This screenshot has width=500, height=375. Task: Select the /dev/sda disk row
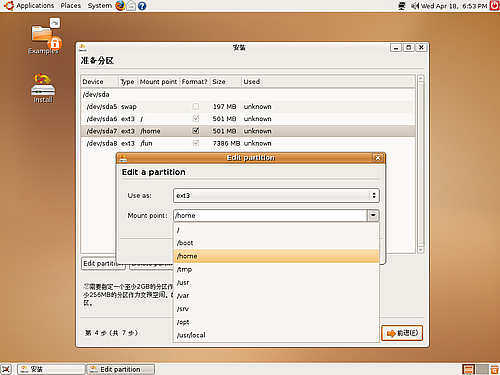point(248,94)
